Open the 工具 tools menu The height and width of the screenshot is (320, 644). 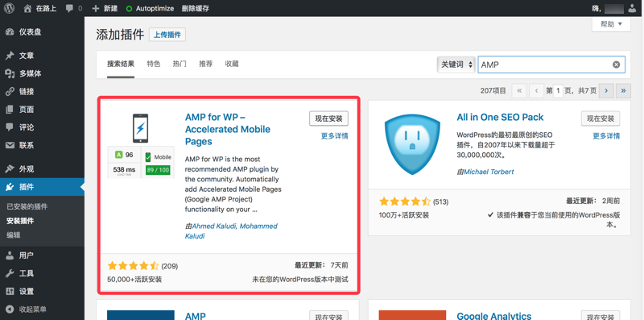42,273
